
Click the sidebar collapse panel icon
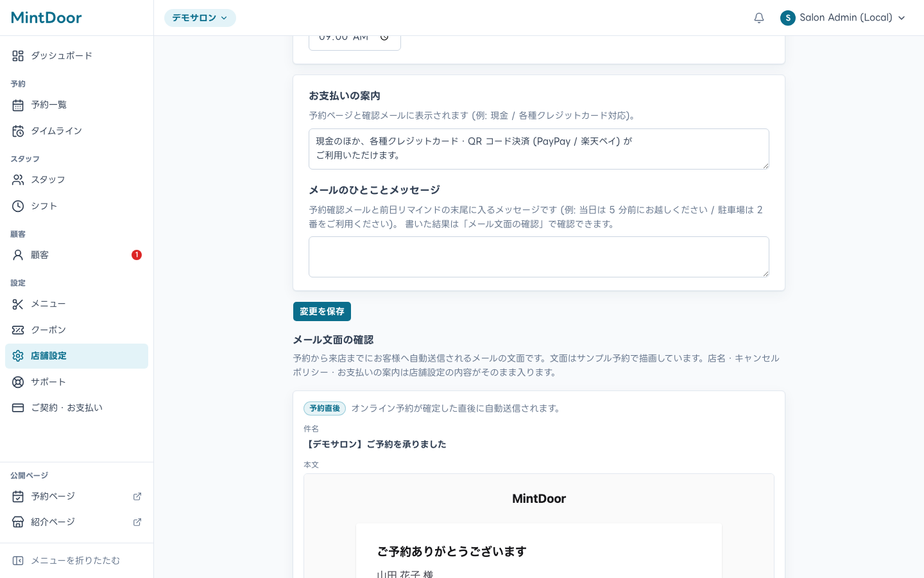click(x=18, y=561)
